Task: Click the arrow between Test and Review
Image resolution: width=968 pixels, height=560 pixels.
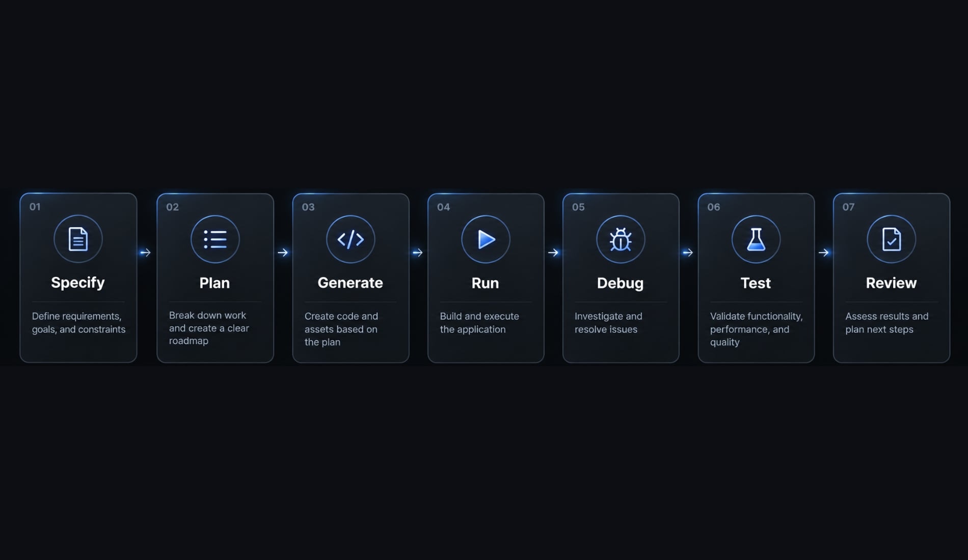Action: (x=824, y=253)
